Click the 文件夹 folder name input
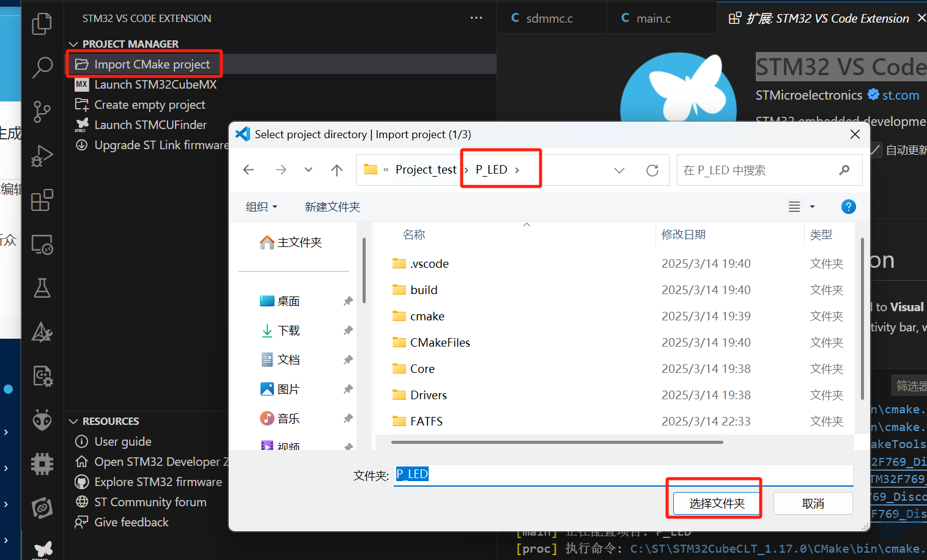The width and height of the screenshot is (927, 560). point(624,474)
